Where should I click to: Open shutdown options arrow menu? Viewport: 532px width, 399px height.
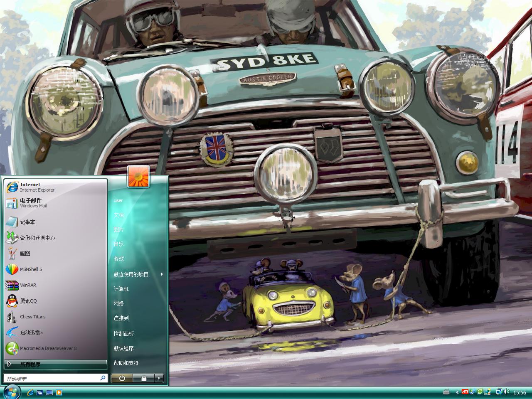coord(159,378)
